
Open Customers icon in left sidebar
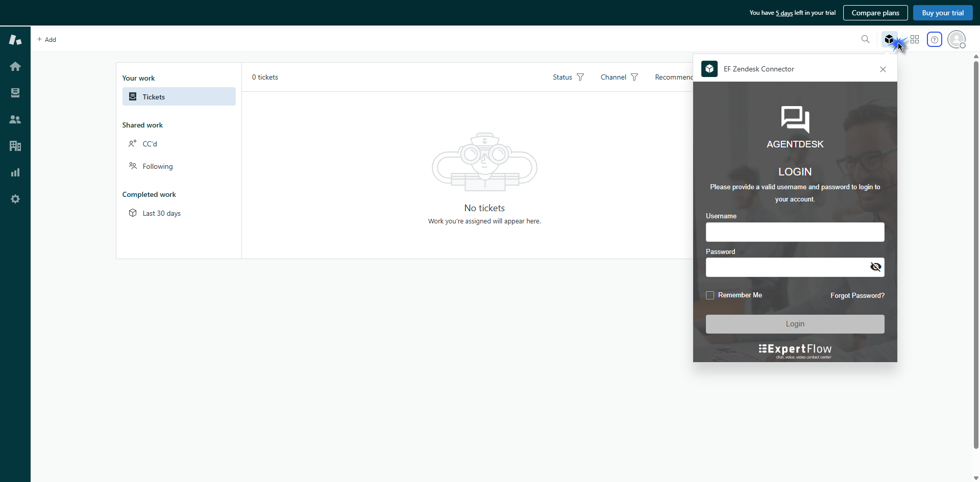pyautogui.click(x=15, y=119)
